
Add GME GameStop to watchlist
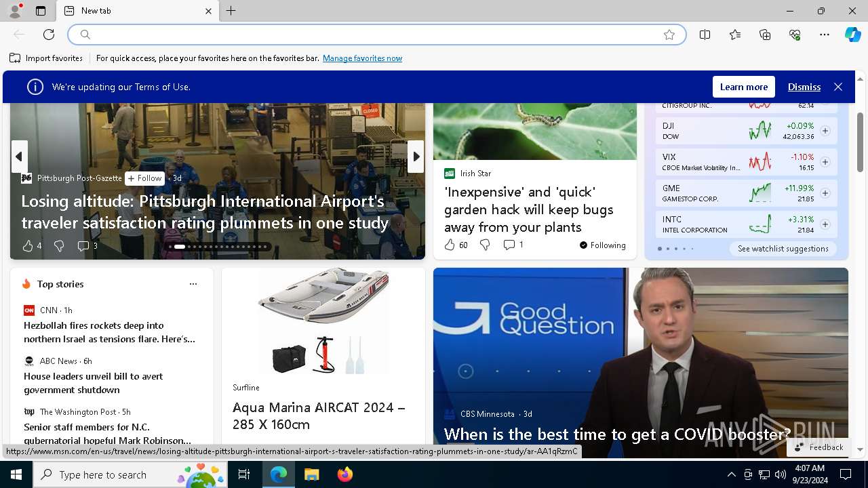pyautogui.click(x=825, y=193)
